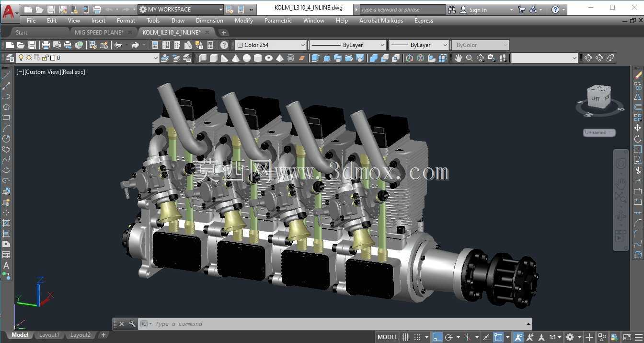Expand the command line history arrow
The width and height of the screenshot is (644, 343).
(528, 324)
